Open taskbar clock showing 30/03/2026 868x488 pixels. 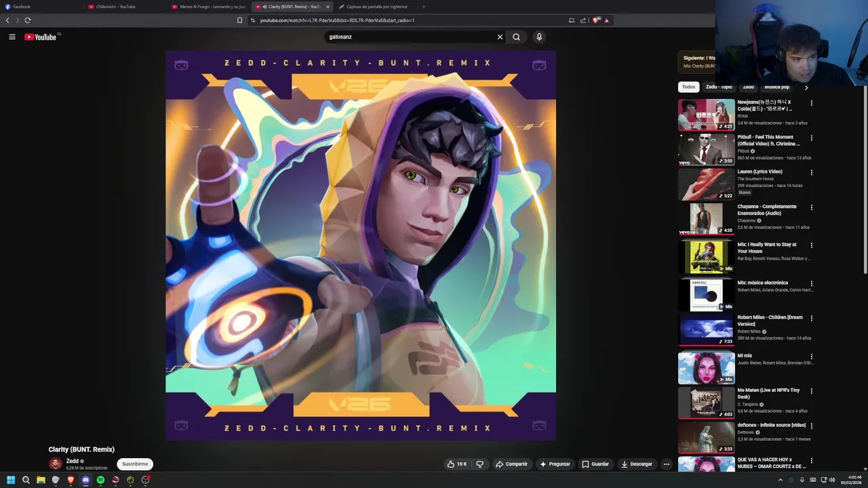click(x=851, y=480)
